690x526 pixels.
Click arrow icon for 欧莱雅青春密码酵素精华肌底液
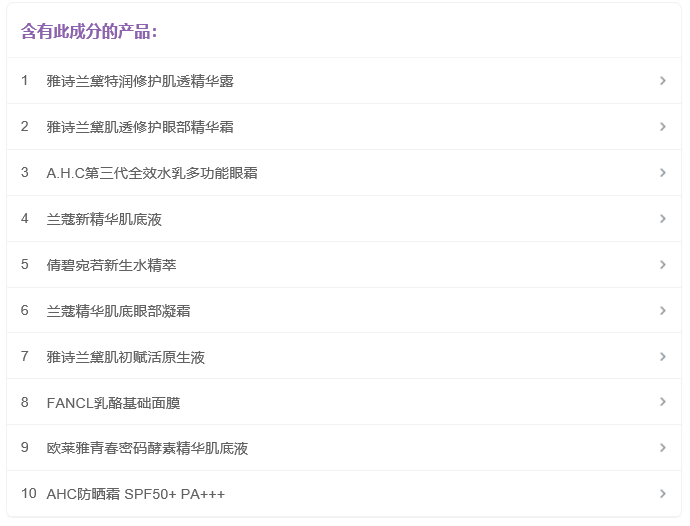pos(662,448)
